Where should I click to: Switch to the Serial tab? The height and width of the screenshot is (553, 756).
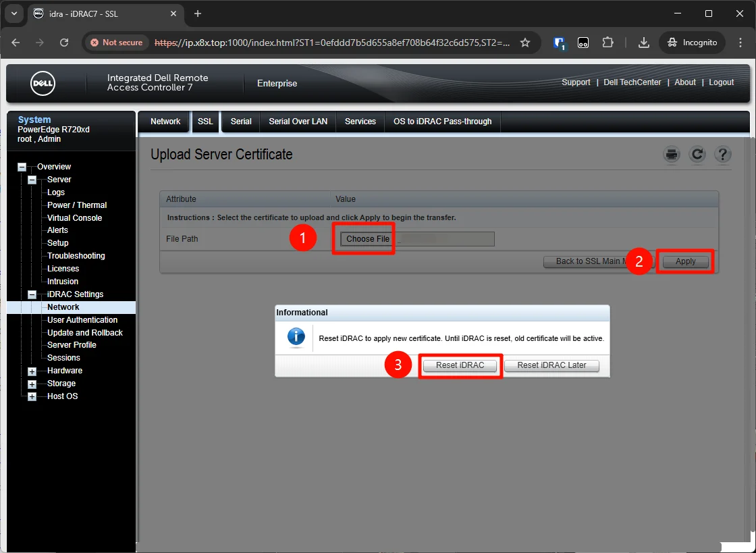pyautogui.click(x=241, y=122)
